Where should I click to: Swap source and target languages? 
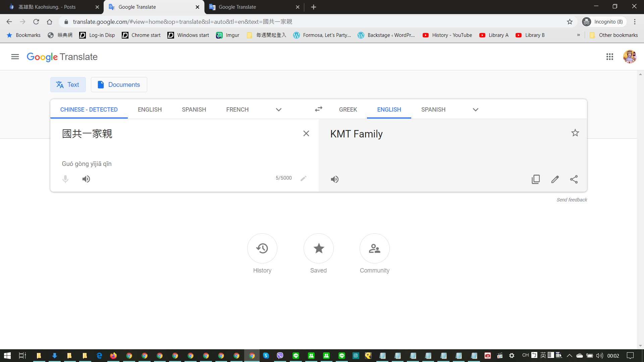318,109
